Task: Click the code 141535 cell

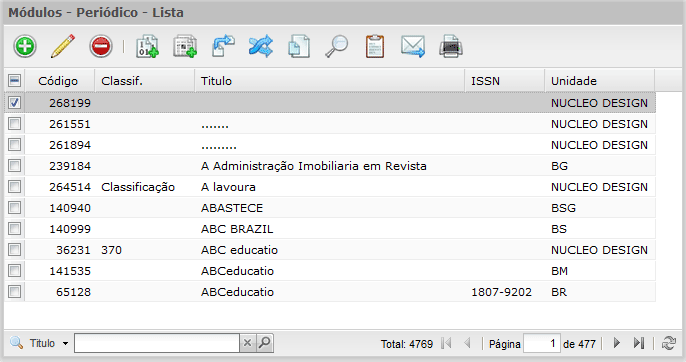Action: [x=70, y=271]
